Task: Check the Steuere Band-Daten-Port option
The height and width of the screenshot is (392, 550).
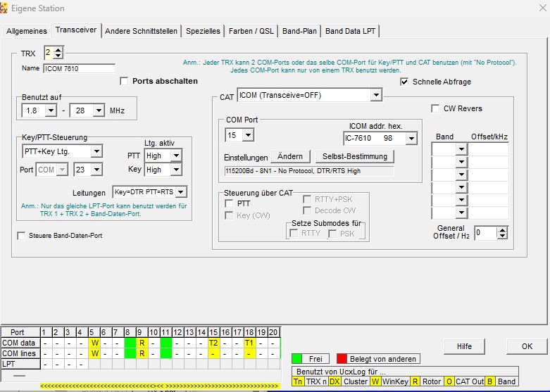Action: pyautogui.click(x=21, y=236)
